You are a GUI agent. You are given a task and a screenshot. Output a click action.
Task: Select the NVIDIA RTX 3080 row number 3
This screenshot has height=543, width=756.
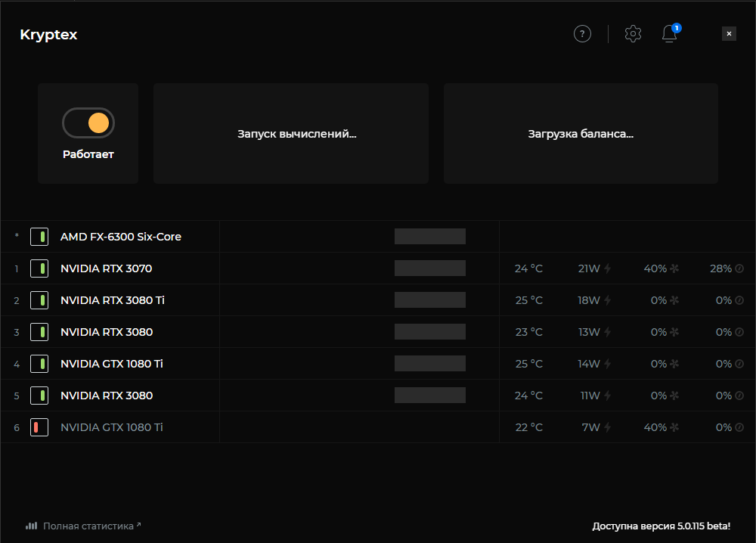378,332
